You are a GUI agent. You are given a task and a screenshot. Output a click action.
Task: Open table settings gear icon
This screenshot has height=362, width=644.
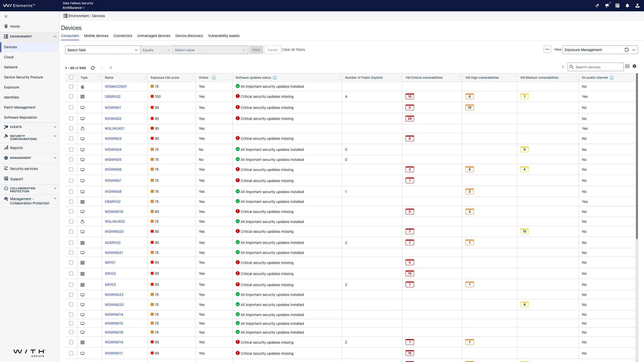(x=634, y=66)
